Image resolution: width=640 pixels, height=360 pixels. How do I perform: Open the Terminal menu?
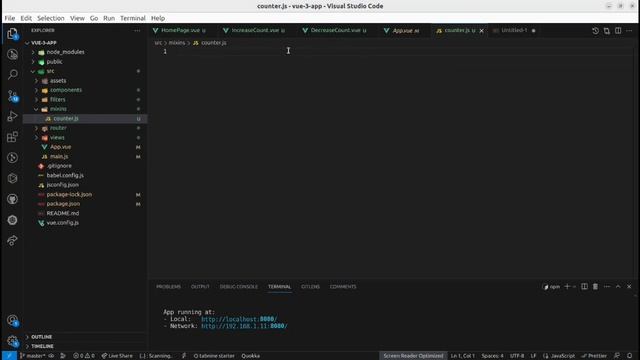133,18
